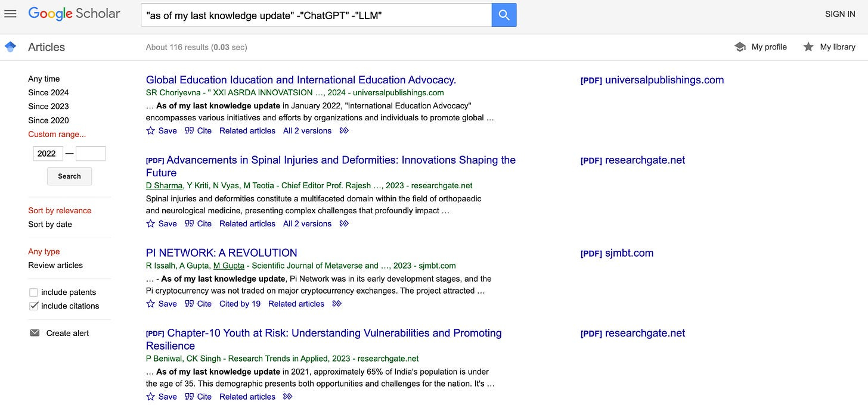Open Related articles for Spinal Injuries result
This screenshot has height=411, width=868.
247,223
